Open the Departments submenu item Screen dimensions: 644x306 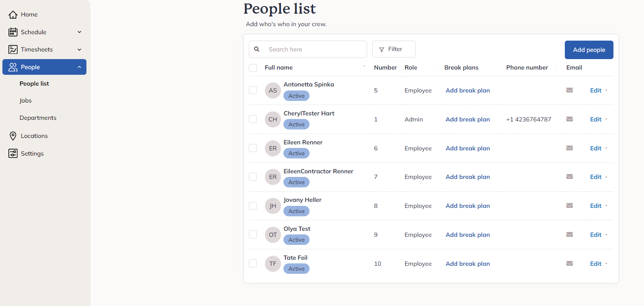pos(38,118)
